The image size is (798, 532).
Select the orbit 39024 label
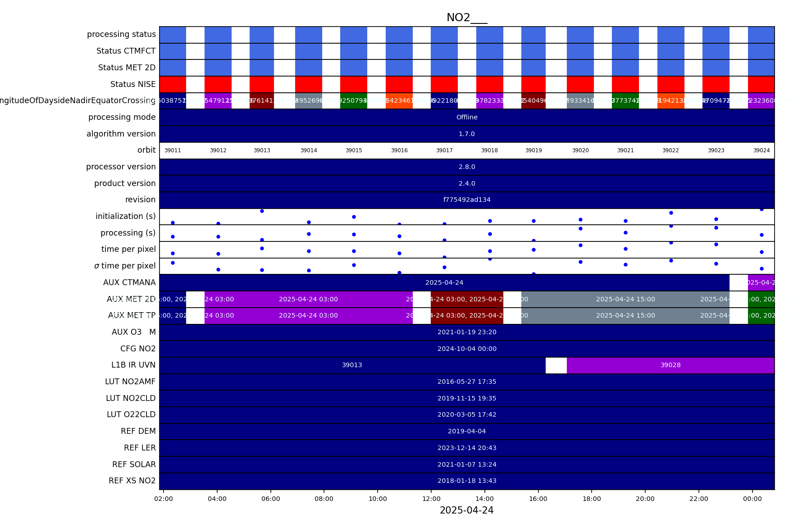761,150
